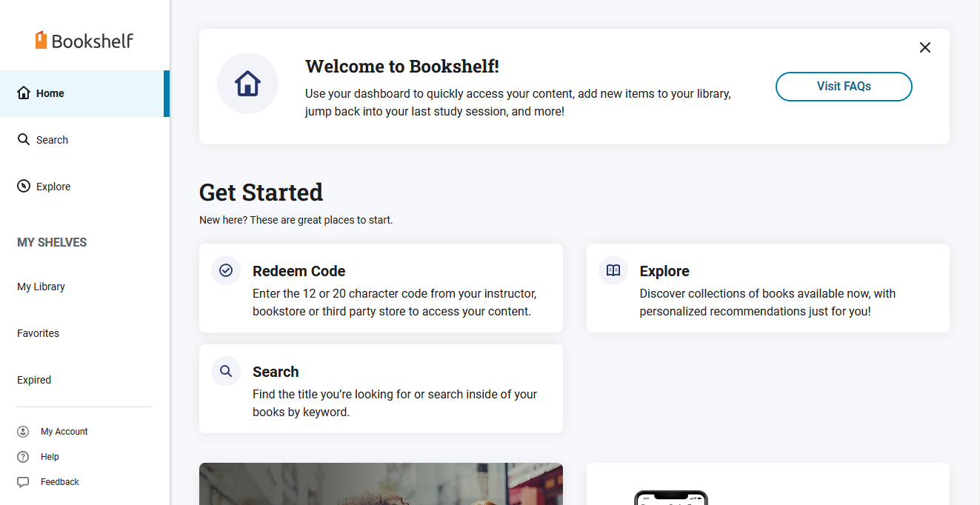This screenshot has width=980, height=505.
Task: Click the Help question mark icon
Action: tap(23, 457)
